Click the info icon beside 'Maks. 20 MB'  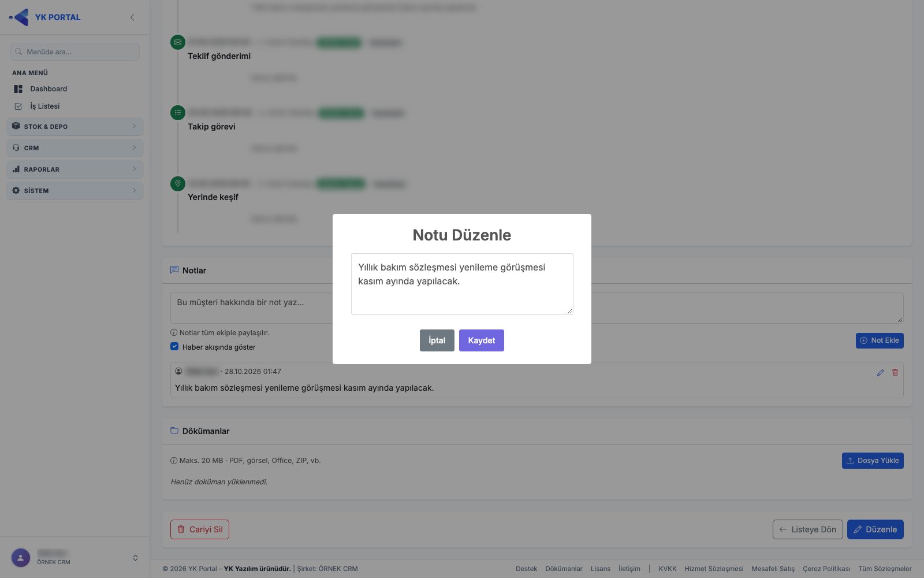pyautogui.click(x=174, y=461)
